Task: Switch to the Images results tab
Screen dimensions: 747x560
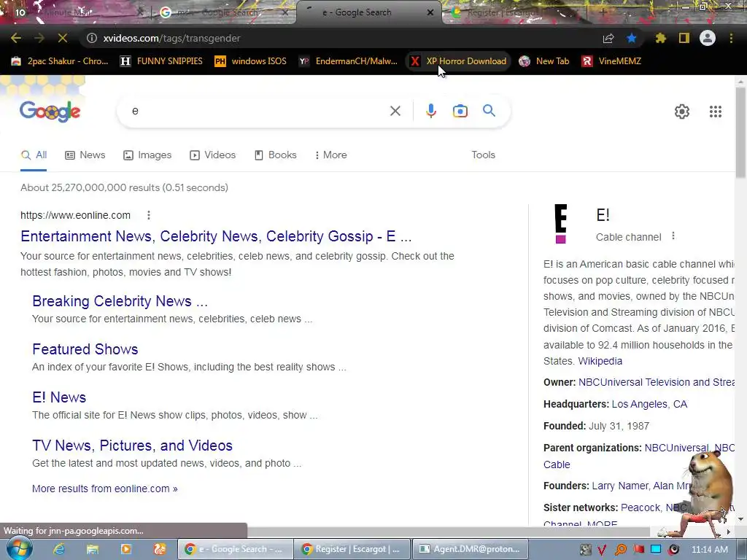Action: click(147, 155)
